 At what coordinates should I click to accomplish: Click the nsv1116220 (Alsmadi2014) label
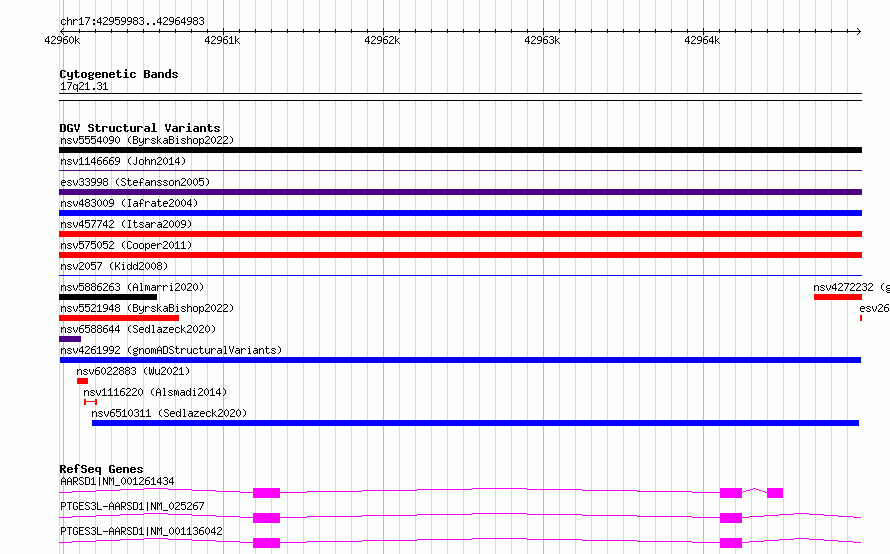click(155, 392)
